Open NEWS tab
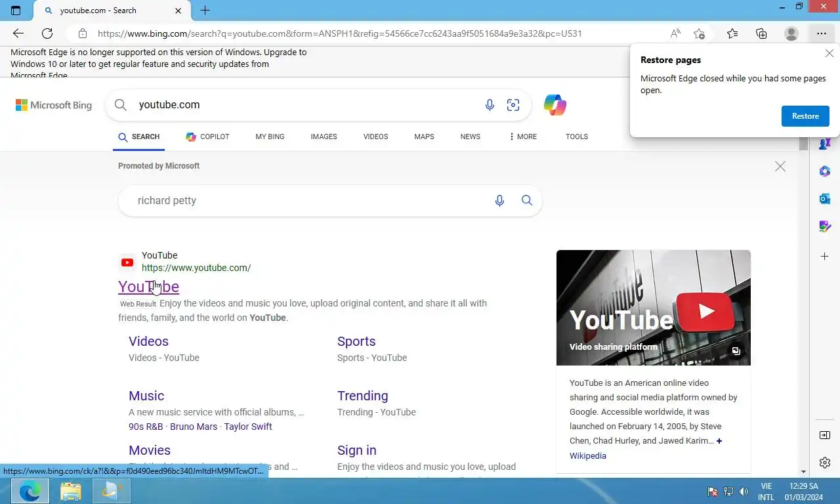 [470, 136]
